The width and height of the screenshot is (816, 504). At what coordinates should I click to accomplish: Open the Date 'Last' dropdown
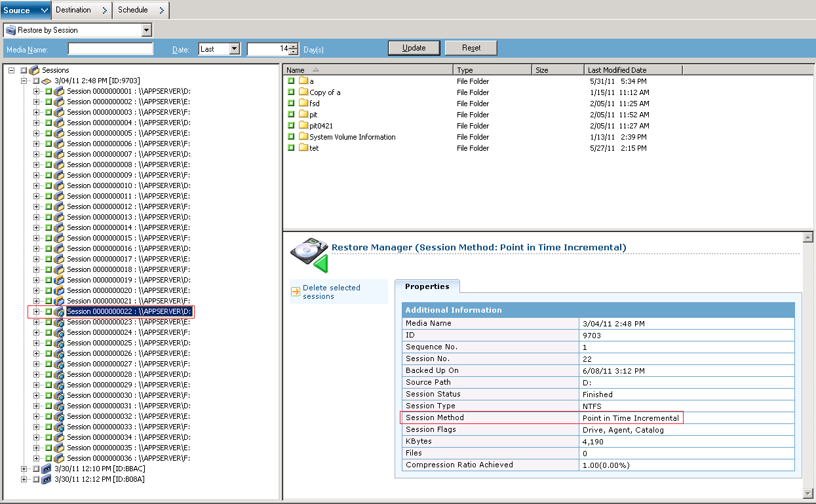235,49
